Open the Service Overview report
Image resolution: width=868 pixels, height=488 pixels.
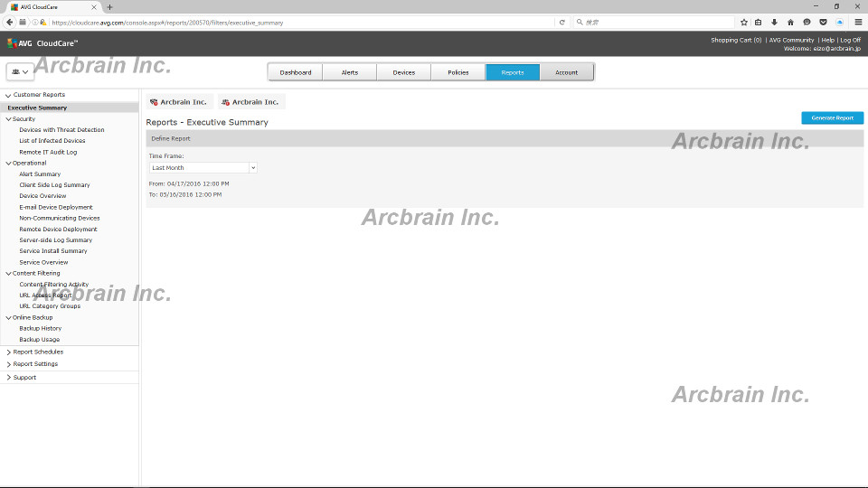click(43, 262)
